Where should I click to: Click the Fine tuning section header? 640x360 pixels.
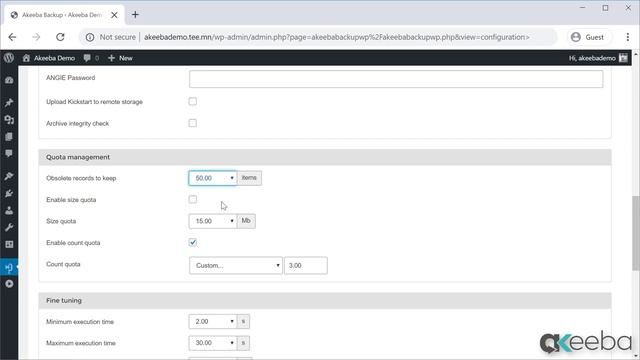point(325,300)
